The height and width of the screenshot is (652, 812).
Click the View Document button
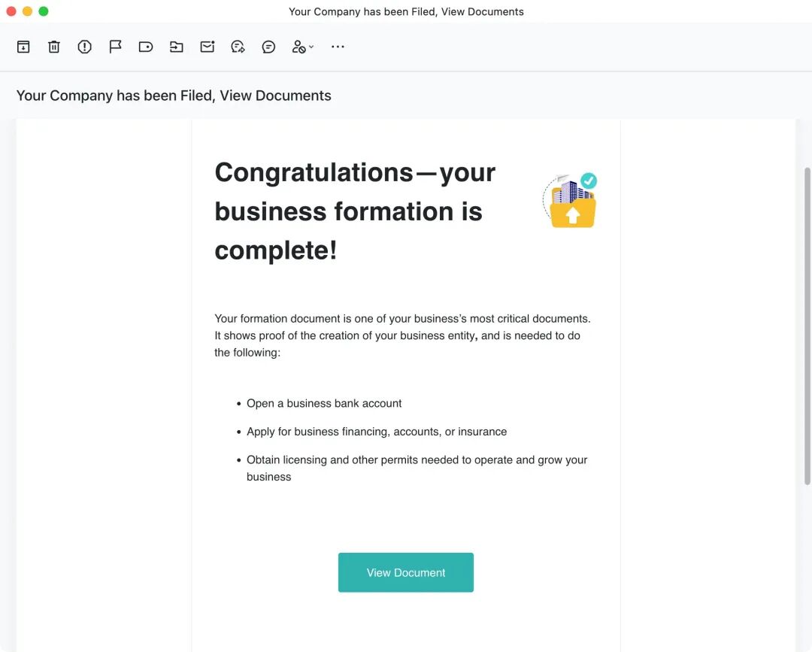pyautogui.click(x=406, y=572)
